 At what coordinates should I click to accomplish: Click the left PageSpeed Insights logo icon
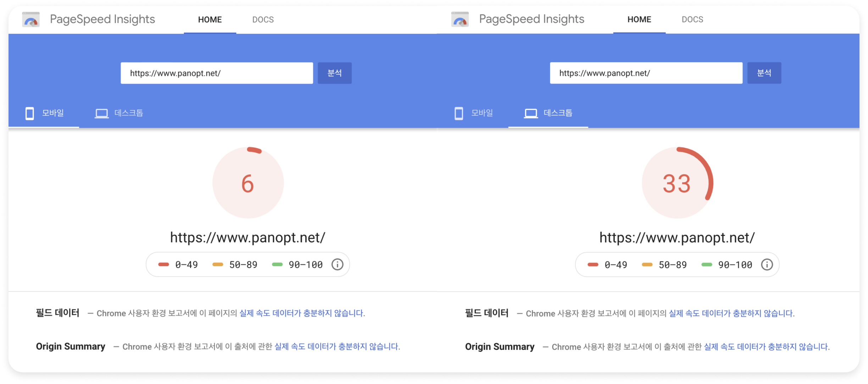click(31, 20)
